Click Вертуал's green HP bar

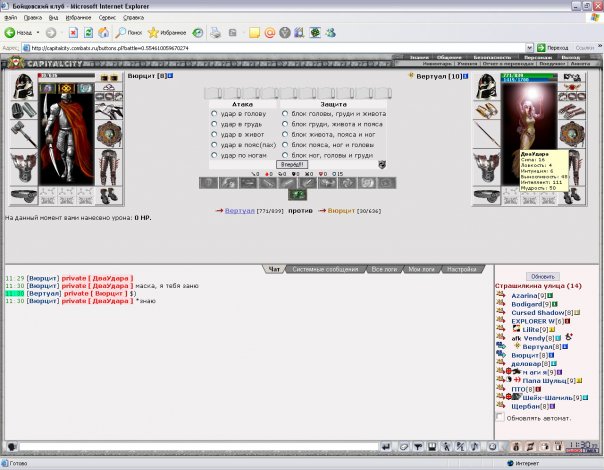[529, 75]
